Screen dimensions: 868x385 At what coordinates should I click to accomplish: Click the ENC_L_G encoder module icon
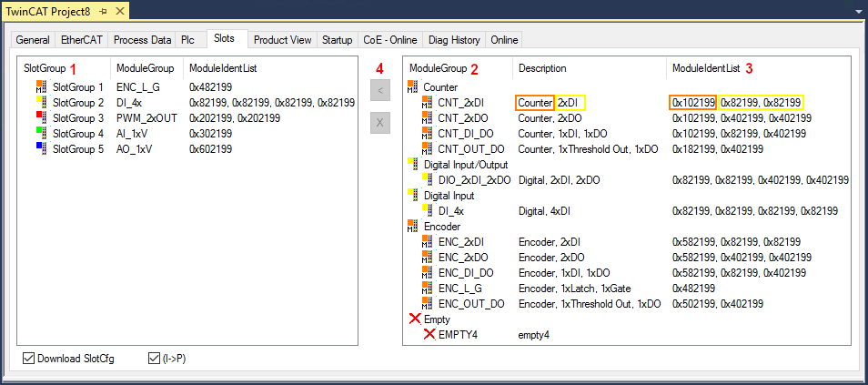(x=427, y=288)
